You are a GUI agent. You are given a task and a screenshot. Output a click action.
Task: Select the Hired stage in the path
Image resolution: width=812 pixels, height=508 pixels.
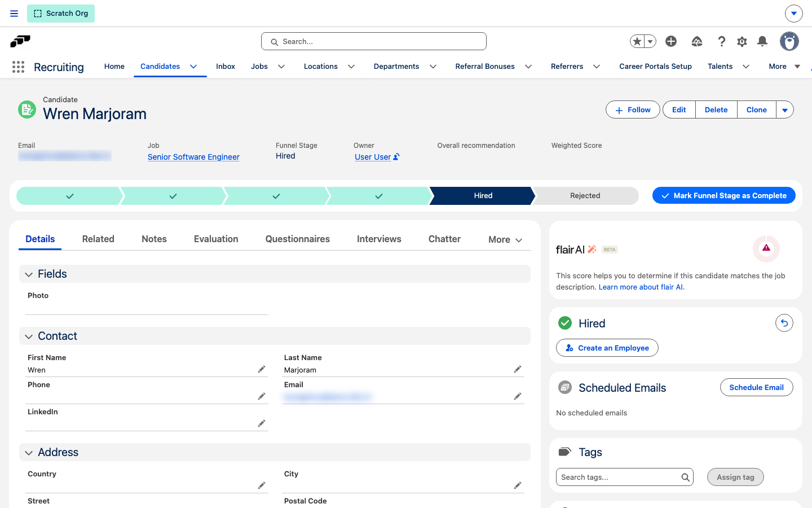click(x=483, y=196)
